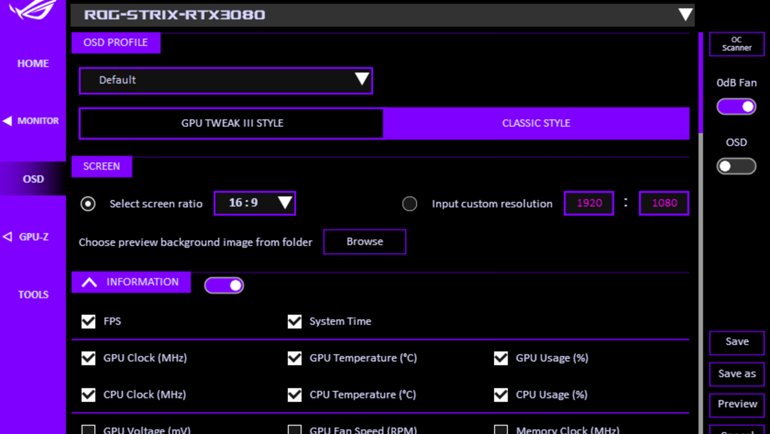Click 'Choose preview background image from folder' text
770x434 pixels.
[195, 243]
